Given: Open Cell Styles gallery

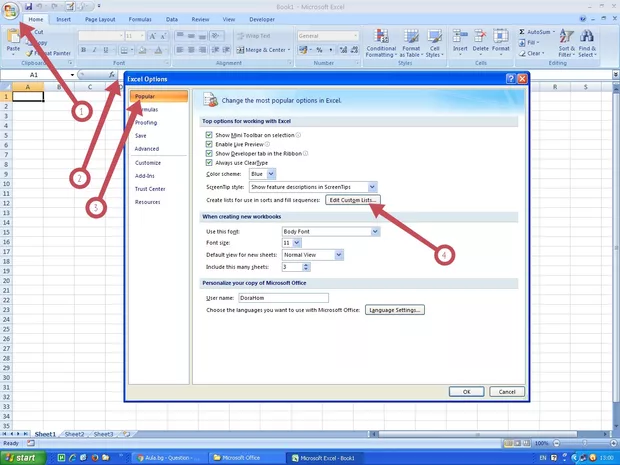Looking at the screenshot, I should point(435,43).
